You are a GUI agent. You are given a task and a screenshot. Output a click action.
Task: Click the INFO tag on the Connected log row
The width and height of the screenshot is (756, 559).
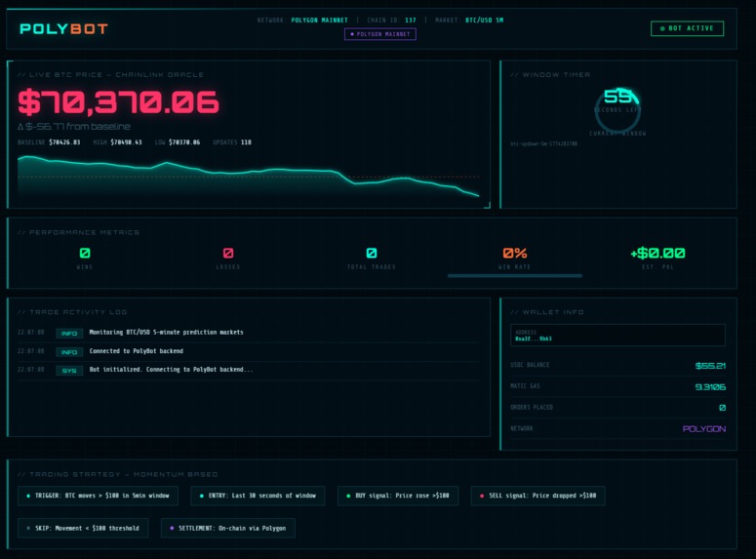point(69,352)
